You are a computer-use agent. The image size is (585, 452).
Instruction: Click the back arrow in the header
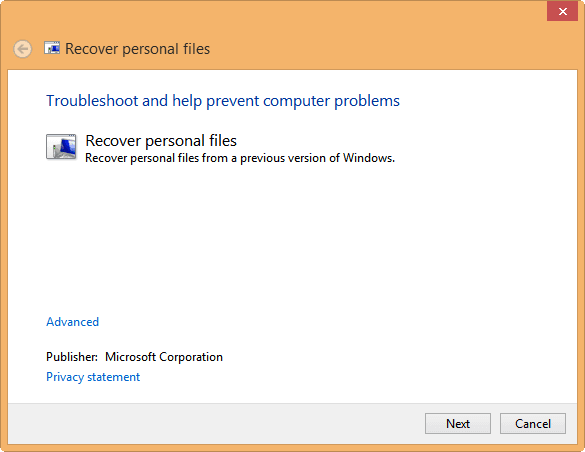tap(22, 49)
